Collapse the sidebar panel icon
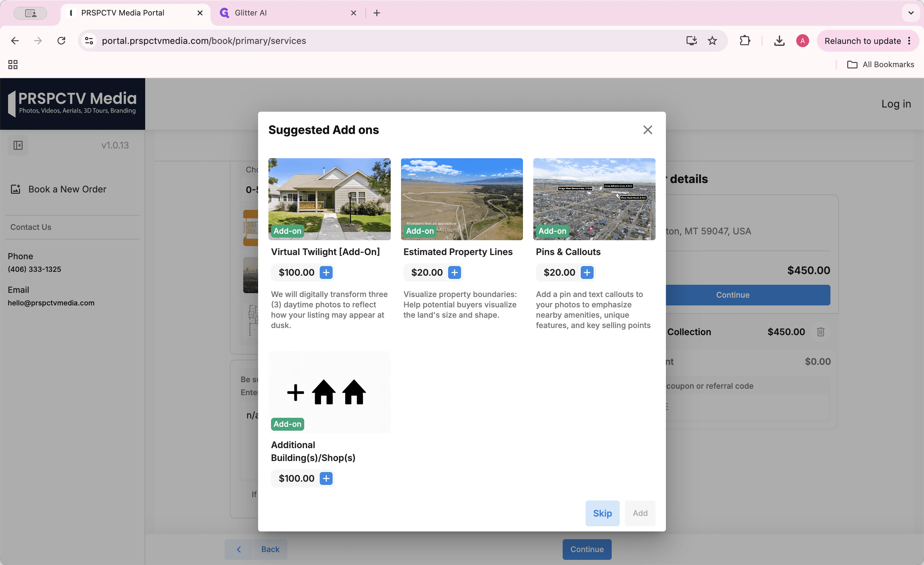The image size is (924, 565). coord(18,145)
